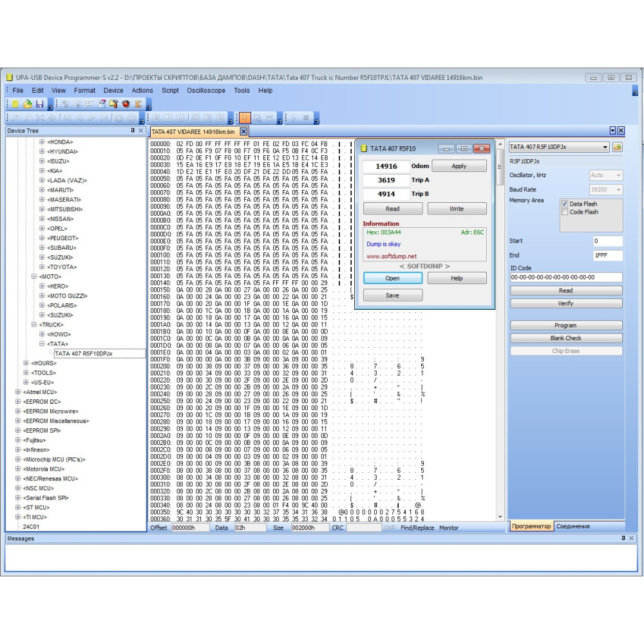Viewport: 644px width, 644px height.
Task: Expand the <HONDA> tree node
Action: point(42,142)
